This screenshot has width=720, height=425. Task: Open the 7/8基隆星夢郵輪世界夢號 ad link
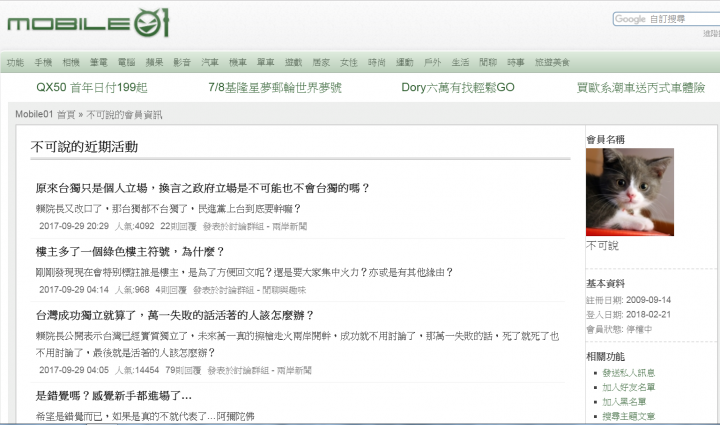[x=275, y=87]
